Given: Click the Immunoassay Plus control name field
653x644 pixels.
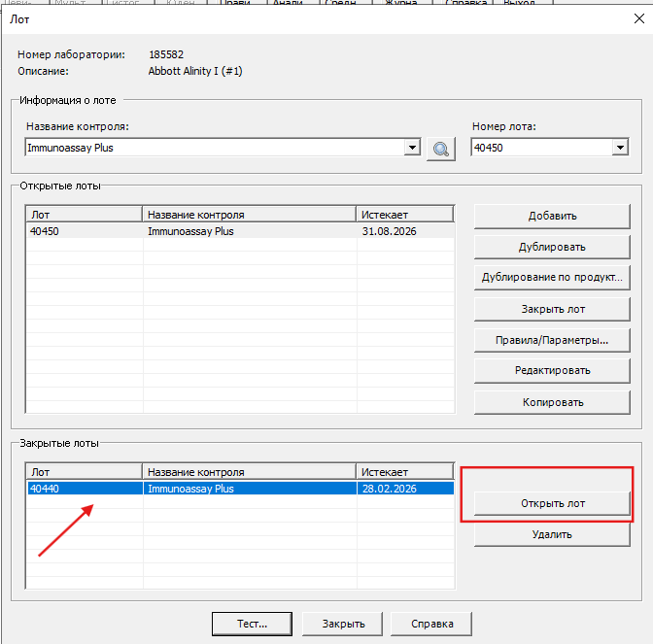Looking at the screenshot, I should click(x=214, y=148).
